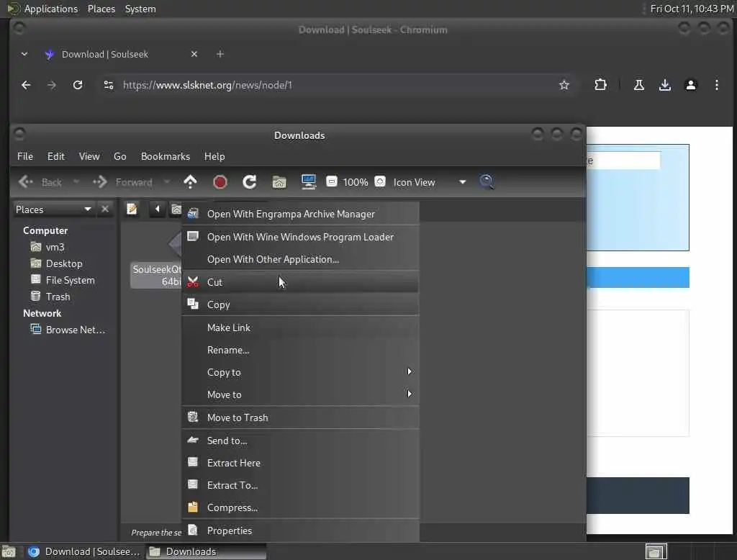Open the Go menu
This screenshot has height=560, width=737.
click(120, 156)
